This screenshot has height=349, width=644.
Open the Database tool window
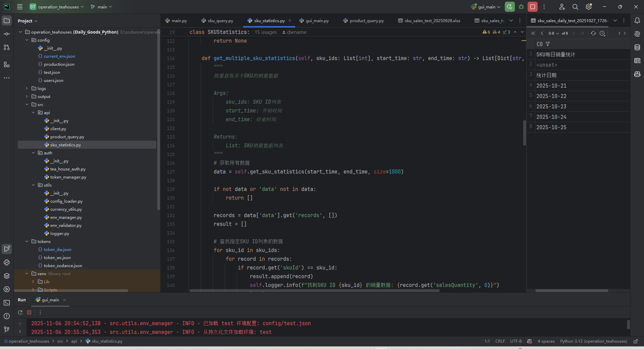tap(637, 47)
